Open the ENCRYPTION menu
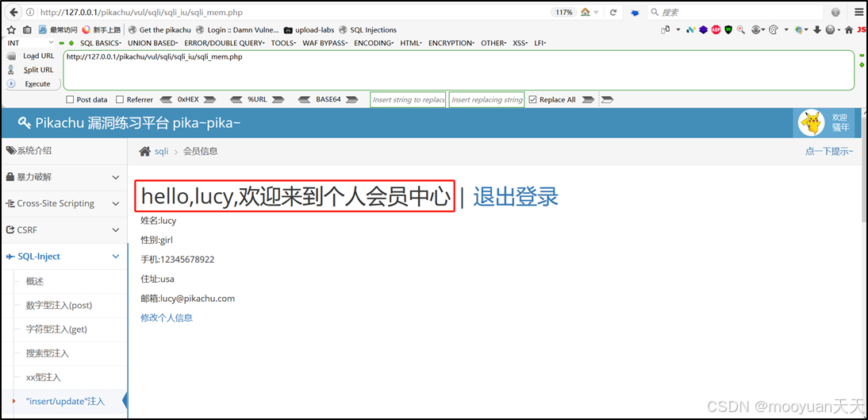Image resolution: width=868 pixels, height=420 pixels. (451, 43)
